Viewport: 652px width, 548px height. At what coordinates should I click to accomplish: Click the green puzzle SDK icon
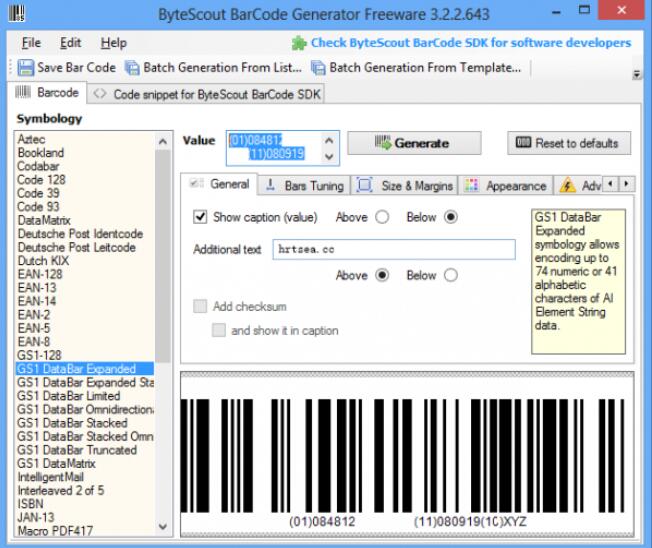pos(299,43)
